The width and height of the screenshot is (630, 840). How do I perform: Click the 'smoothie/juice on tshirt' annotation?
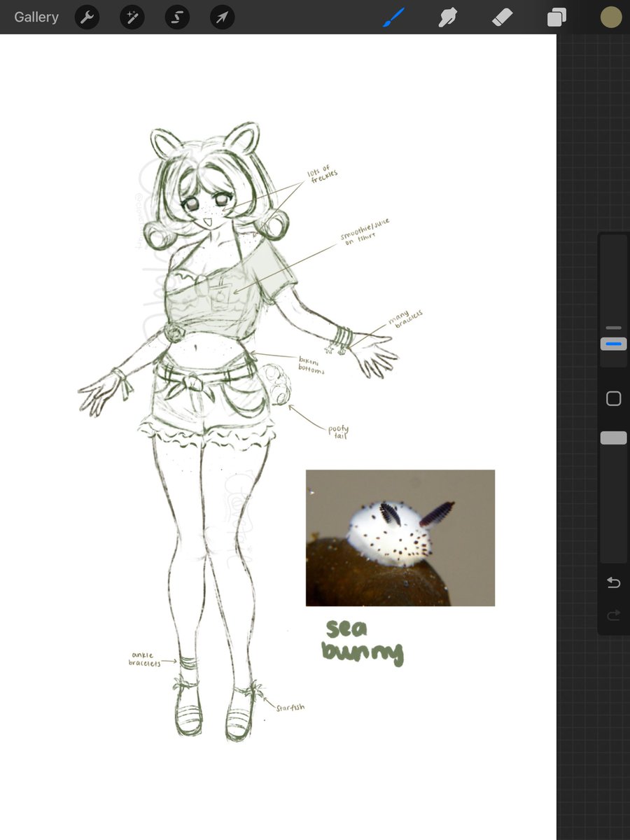tap(365, 233)
